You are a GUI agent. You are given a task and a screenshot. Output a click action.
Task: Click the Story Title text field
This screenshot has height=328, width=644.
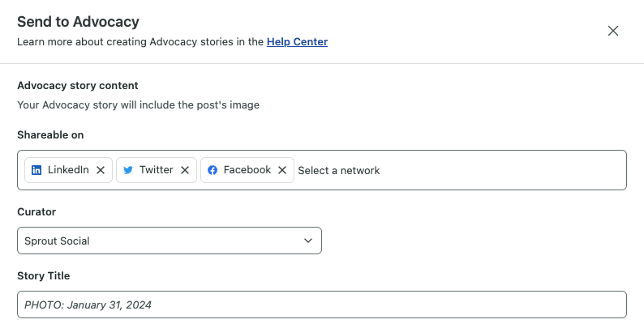coord(322,305)
